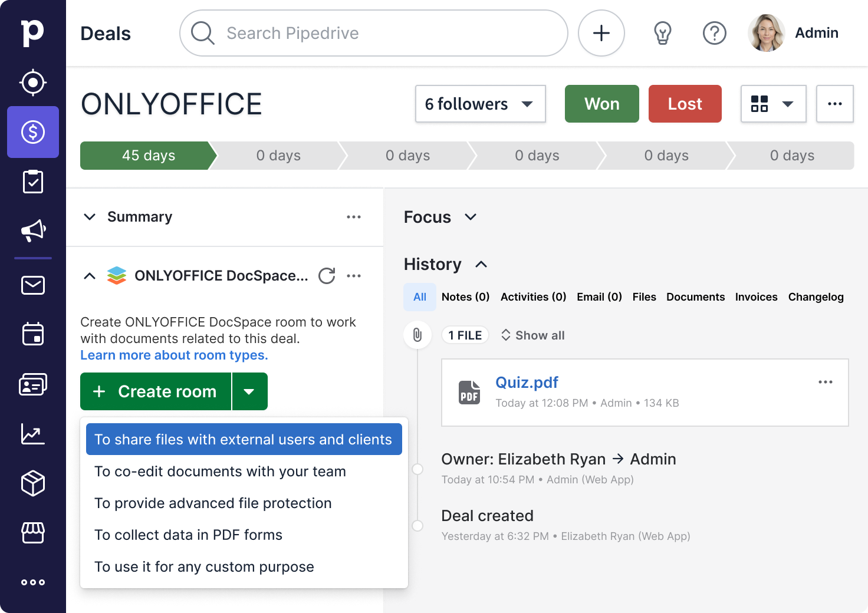Select 'To co-edit documents with your team'
The image size is (868, 613).
[x=244, y=472]
